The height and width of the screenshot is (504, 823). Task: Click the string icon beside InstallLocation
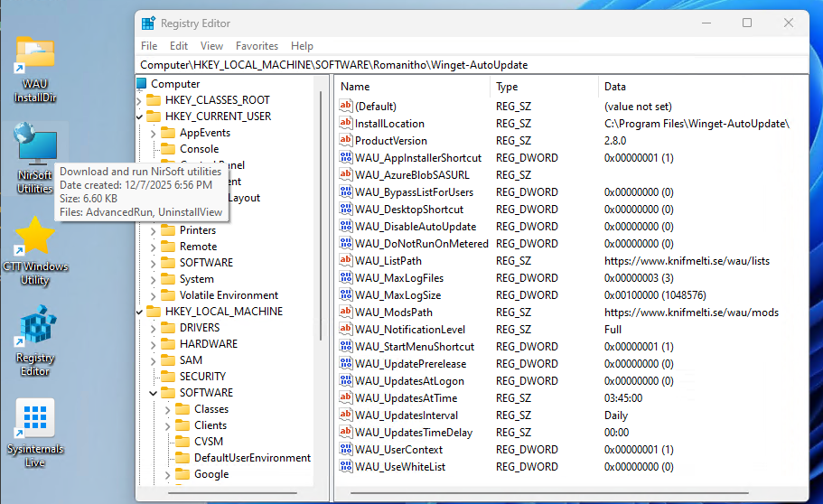coord(345,124)
